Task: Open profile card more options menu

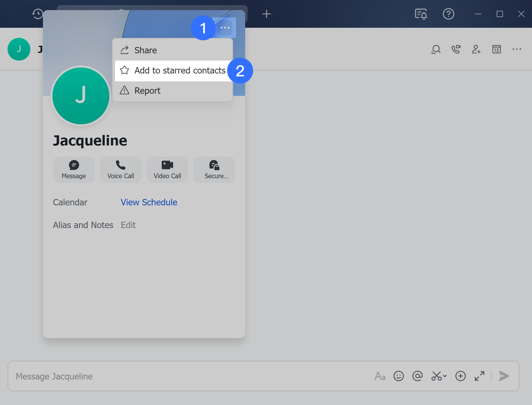Action: [225, 28]
